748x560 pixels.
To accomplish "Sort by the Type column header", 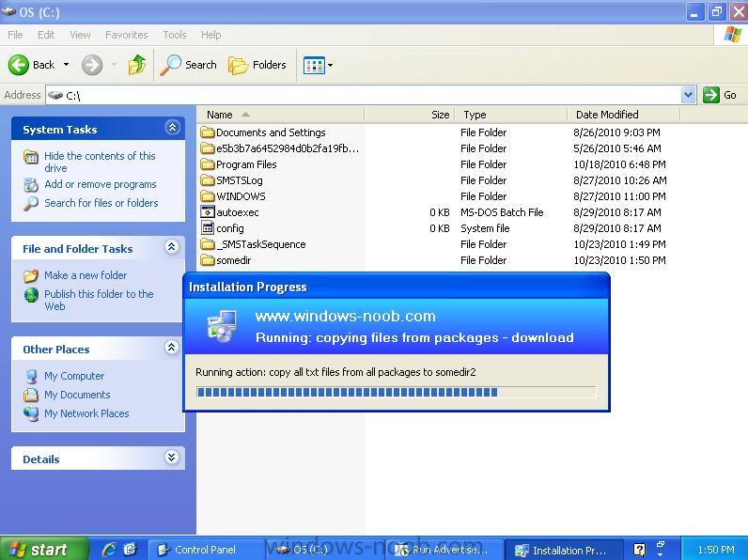I will pos(511,115).
